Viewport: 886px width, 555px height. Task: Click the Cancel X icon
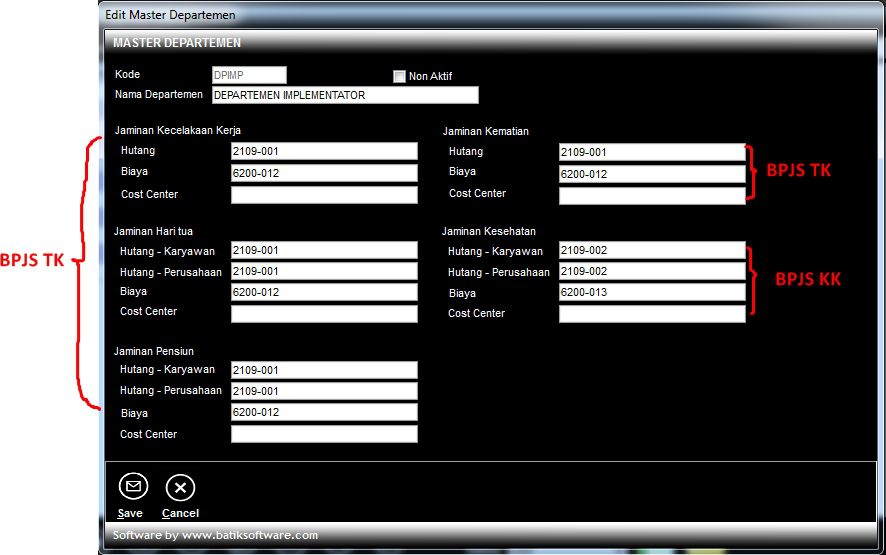tap(180, 487)
